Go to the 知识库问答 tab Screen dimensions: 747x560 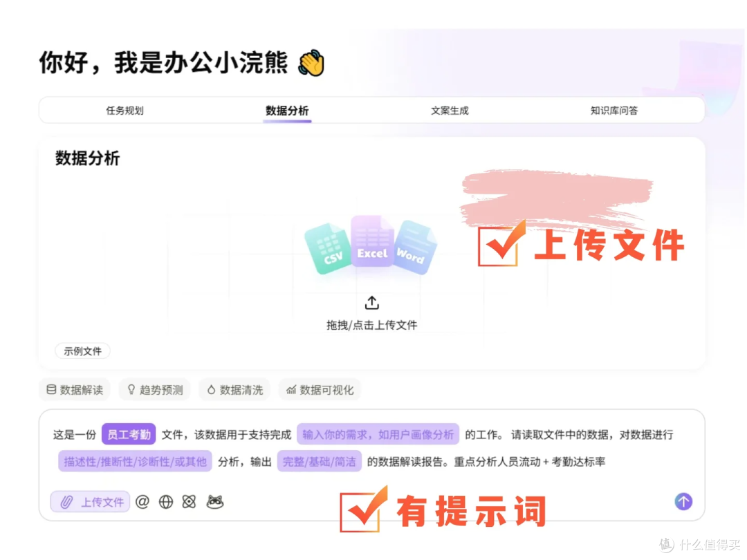[614, 111]
